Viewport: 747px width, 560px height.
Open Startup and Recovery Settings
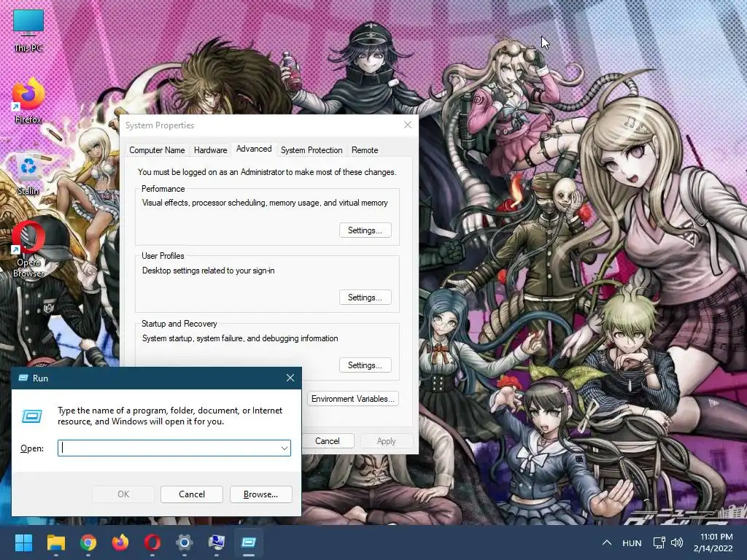(365, 365)
